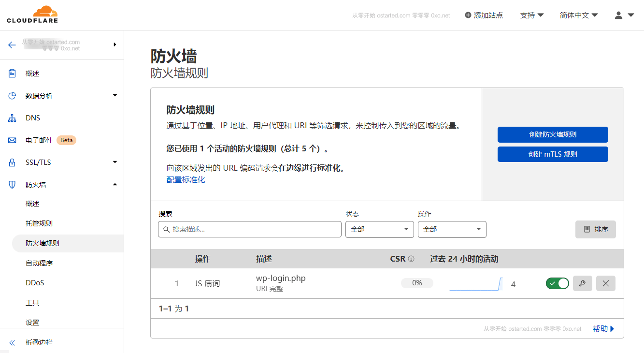Open the 操作 filter dropdown
Image resolution: width=644 pixels, height=353 pixels.
pos(452,229)
